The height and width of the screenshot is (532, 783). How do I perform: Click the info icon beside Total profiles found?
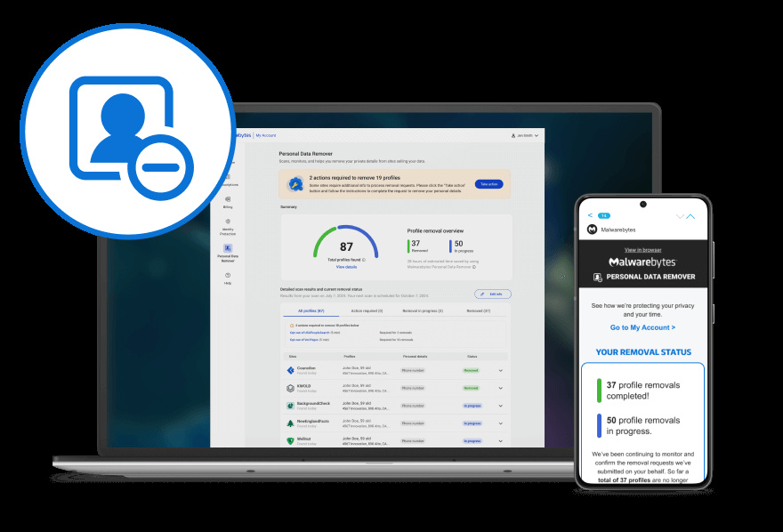click(364, 260)
